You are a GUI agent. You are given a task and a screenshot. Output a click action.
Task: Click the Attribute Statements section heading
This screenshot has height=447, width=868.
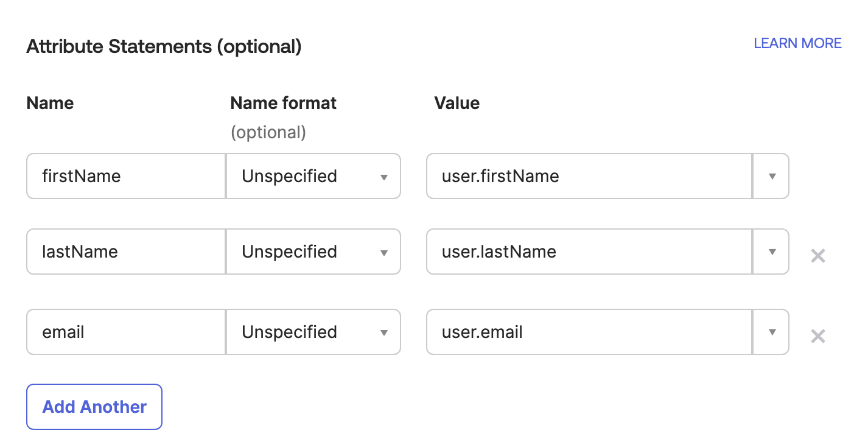point(164,46)
